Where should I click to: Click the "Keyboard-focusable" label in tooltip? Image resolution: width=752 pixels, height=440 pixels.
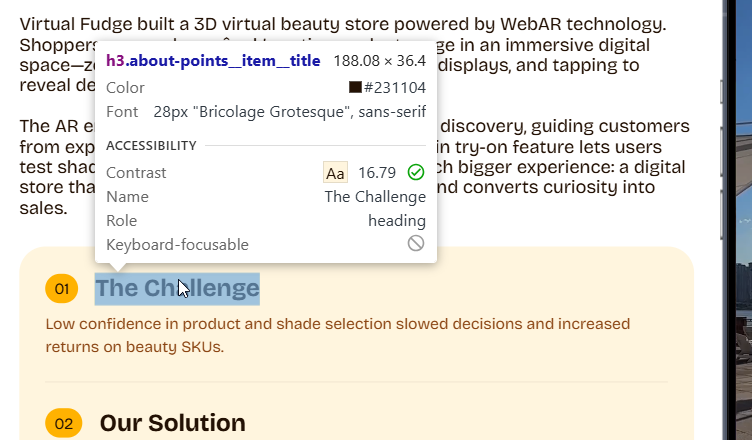pyautogui.click(x=177, y=244)
